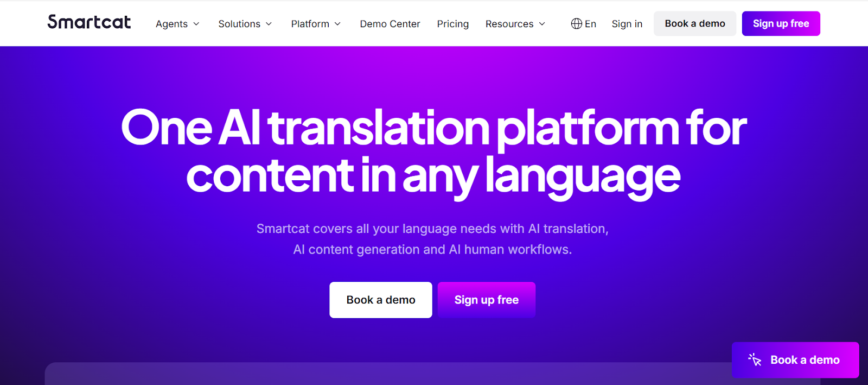Screen dimensions: 868x385
Task: Open the Resources menu
Action: coord(509,24)
